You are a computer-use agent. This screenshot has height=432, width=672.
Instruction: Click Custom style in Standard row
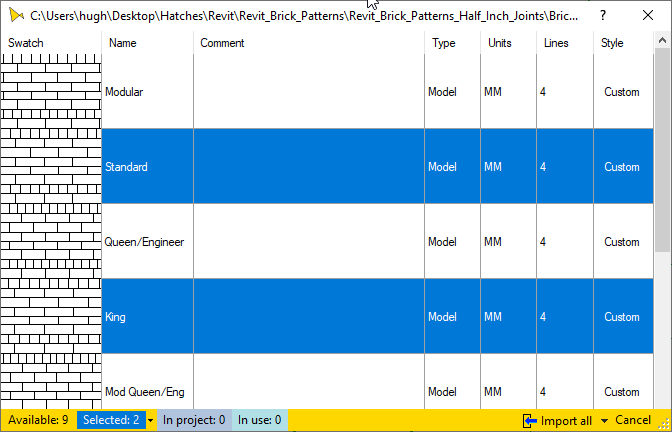(x=622, y=167)
